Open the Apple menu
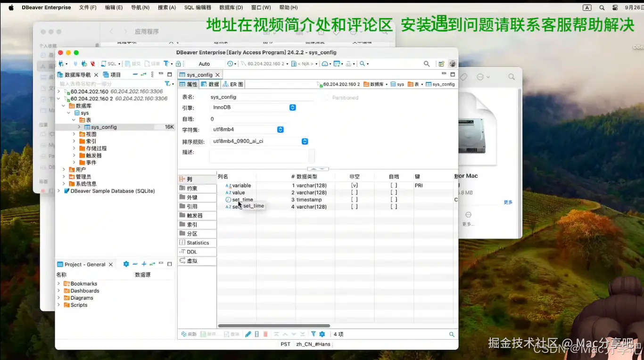 point(11,8)
